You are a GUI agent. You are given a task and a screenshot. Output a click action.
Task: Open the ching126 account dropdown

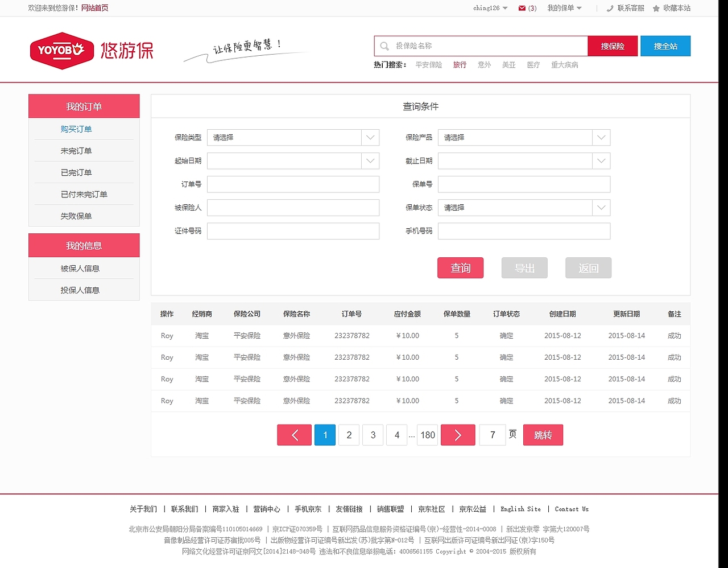point(490,8)
